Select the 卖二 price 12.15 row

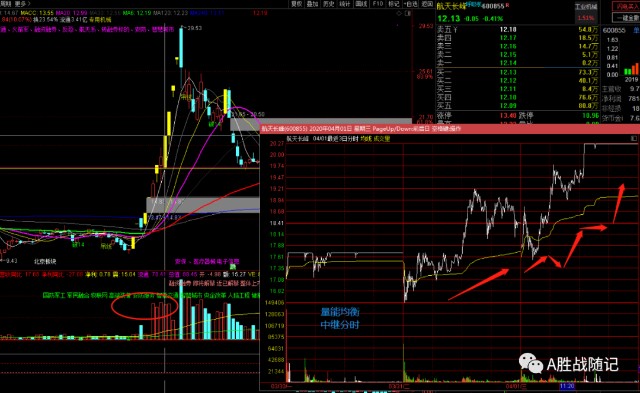pyautogui.click(x=517, y=54)
